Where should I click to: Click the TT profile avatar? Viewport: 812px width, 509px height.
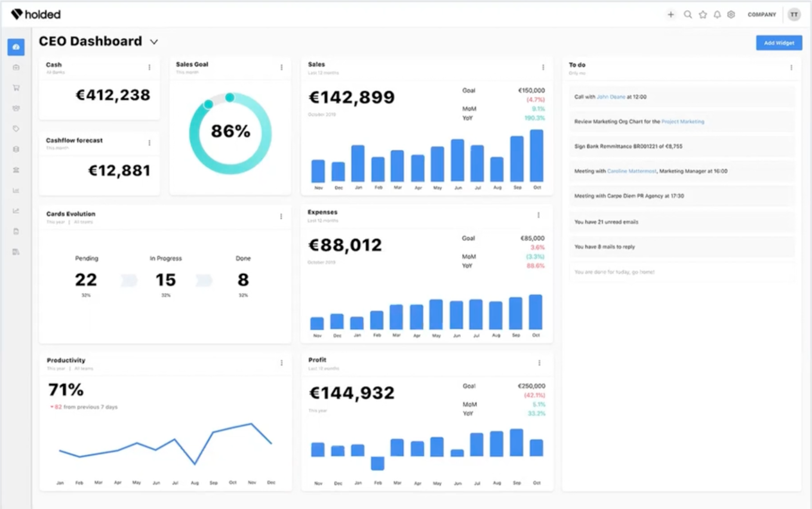(794, 14)
